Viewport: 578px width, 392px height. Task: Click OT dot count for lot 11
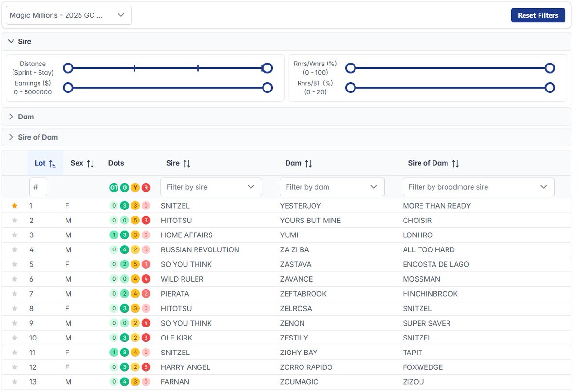coord(114,353)
